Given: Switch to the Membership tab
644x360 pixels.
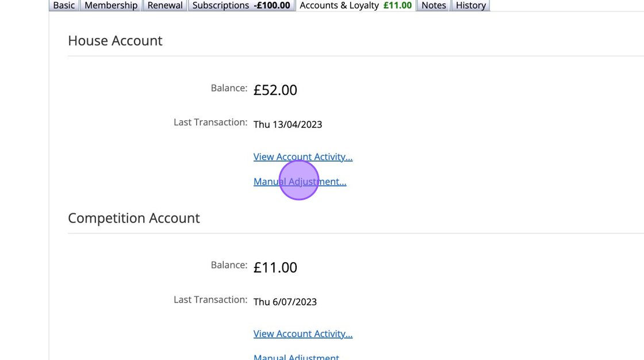Looking at the screenshot, I should pos(111,5).
